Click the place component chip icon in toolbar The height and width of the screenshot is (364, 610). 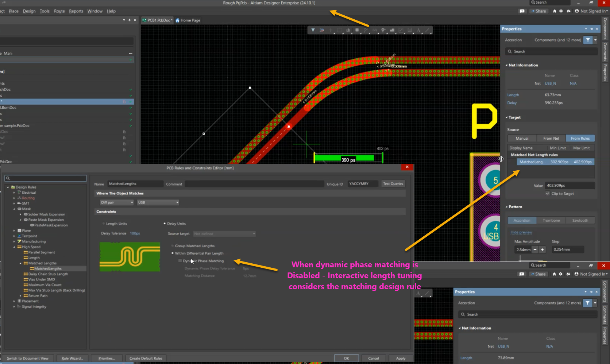pyautogui.click(x=357, y=30)
